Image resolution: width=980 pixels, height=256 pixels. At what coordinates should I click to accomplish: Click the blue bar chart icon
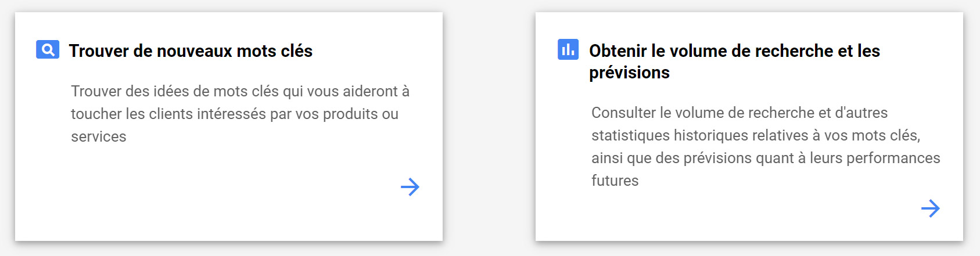pyautogui.click(x=568, y=50)
